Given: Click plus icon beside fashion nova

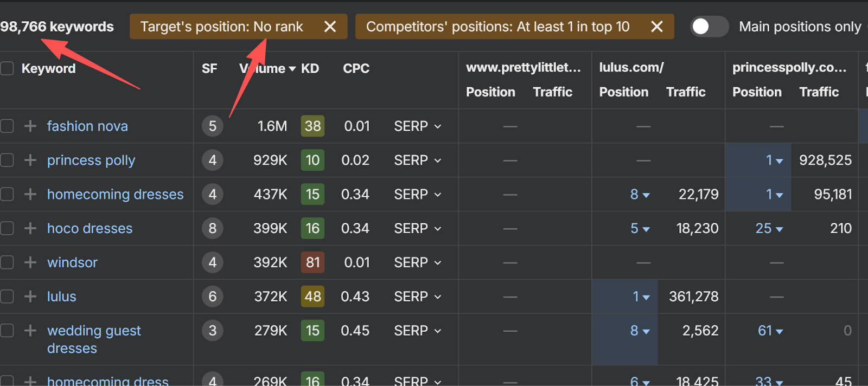Looking at the screenshot, I should pyautogui.click(x=30, y=126).
